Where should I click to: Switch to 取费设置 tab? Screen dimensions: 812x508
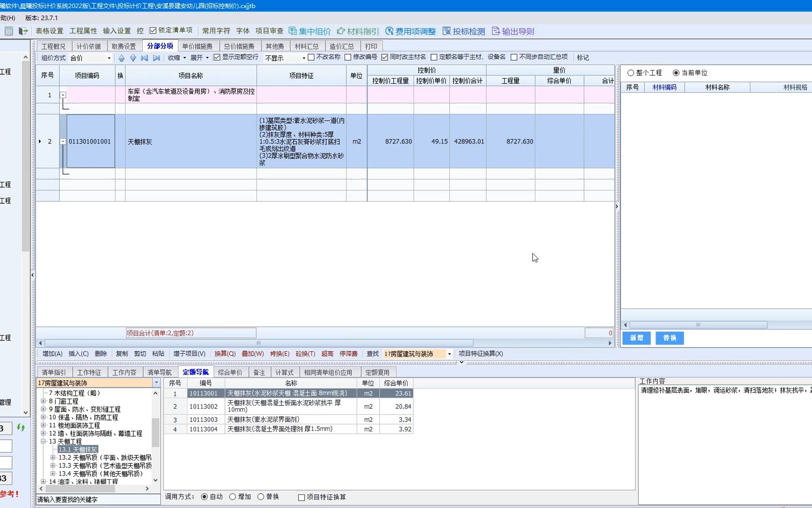124,46
